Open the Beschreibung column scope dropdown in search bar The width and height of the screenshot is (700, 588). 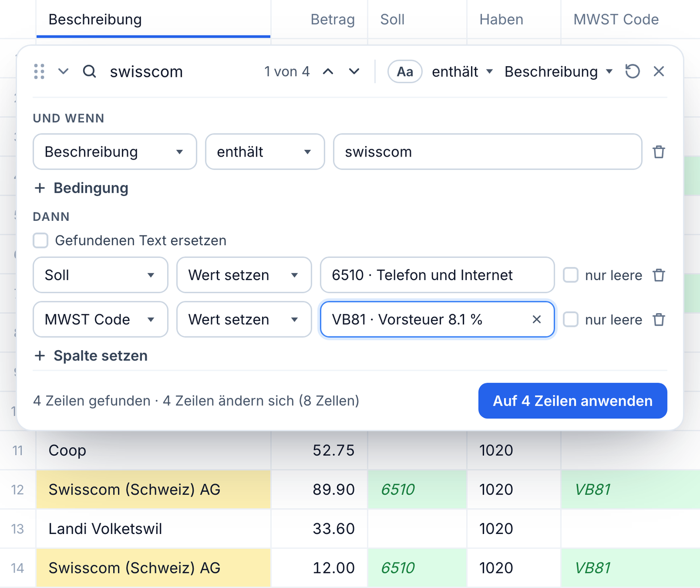pos(558,72)
